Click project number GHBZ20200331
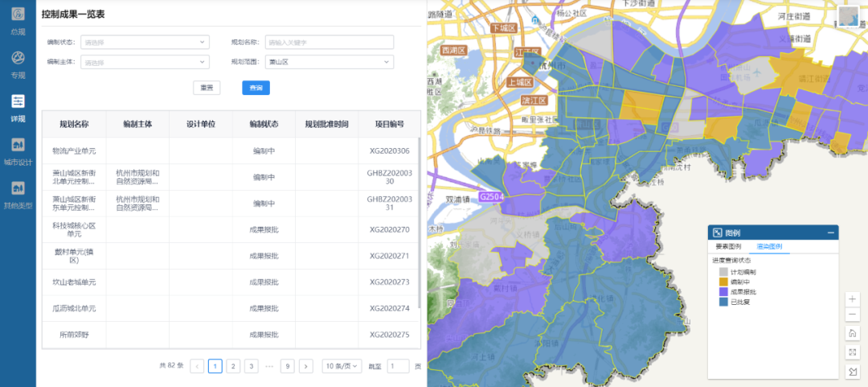868x387 pixels. click(389, 203)
